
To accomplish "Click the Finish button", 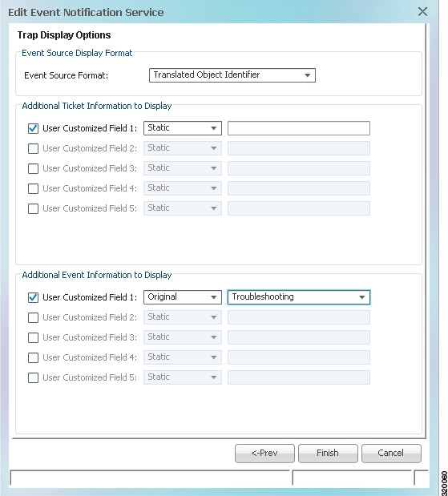I will pos(328,453).
